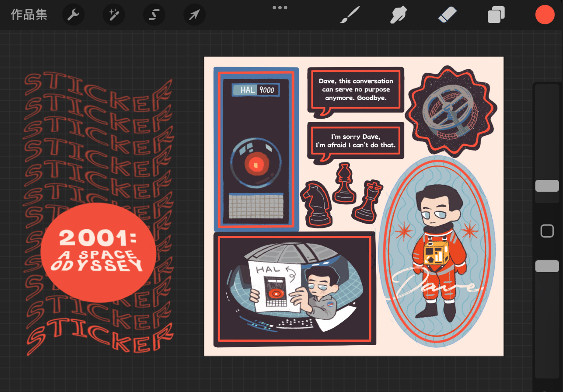
Task: Tap the three-dot menu at top
Action: 280,7
